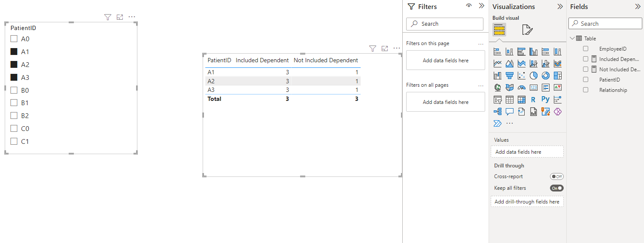Viewport: 644px width, 243px height.
Task: Toggle Filters pane visibility eye icon
Action: click(469, 6)
